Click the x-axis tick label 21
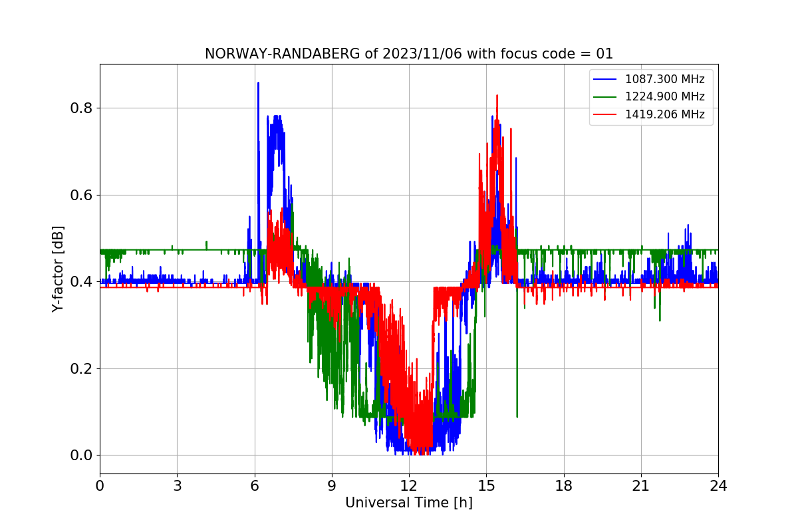The image size is (798, 532). [x=641, y=485]
